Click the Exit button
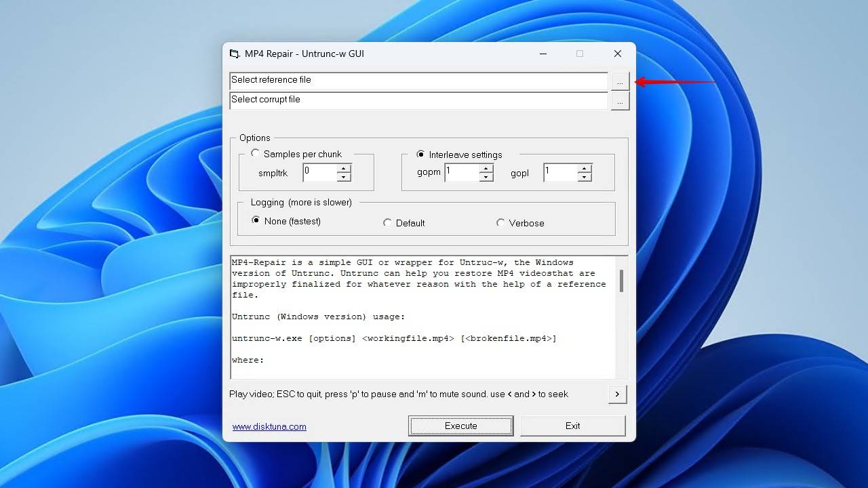Viewport: 868px width, 488px height. [x=572, y=426]
